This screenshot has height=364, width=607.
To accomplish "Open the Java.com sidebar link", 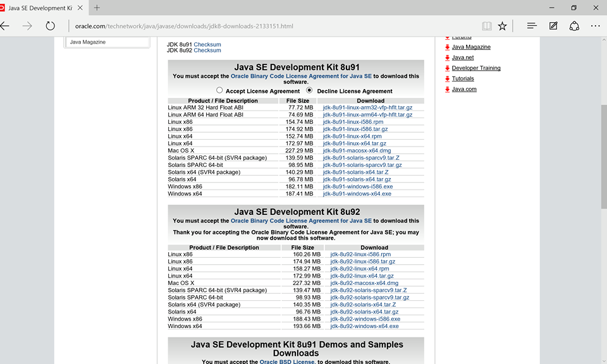I will pyautogui.click(x=463, y=89).
